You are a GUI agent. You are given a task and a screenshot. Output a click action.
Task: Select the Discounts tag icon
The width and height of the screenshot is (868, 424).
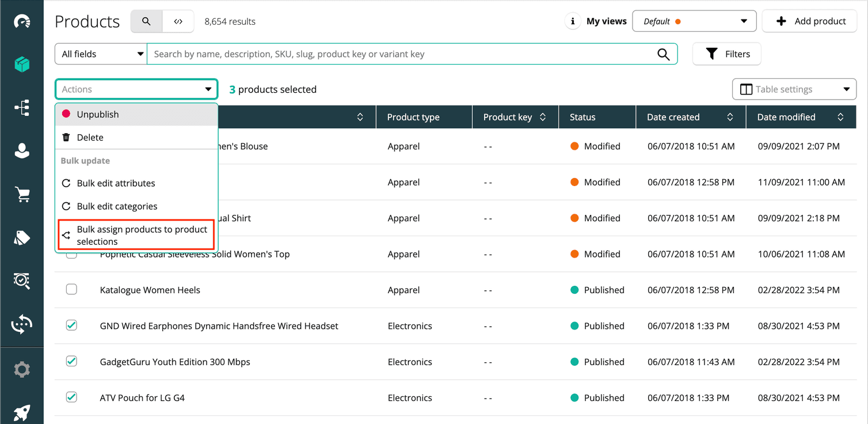(x=22, y=237)
